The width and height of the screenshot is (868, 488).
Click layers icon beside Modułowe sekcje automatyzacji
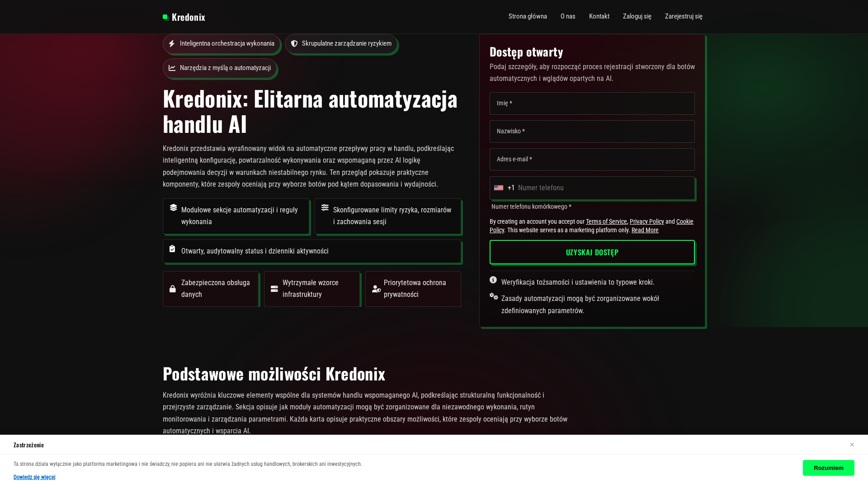tap(174, 207)
